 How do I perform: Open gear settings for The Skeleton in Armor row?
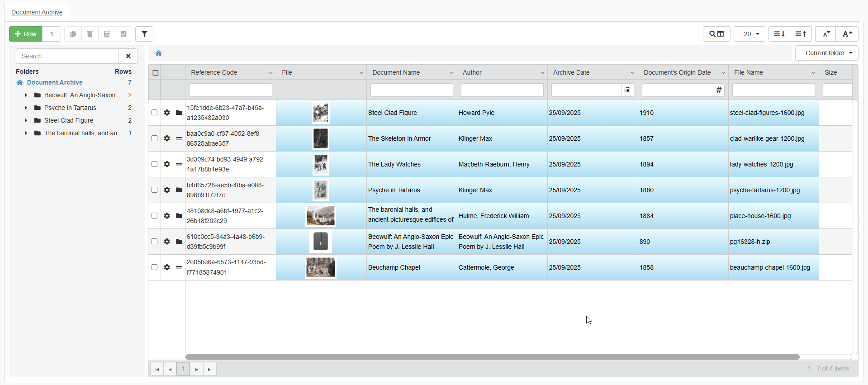pyautogui.click(x=167, y=138)
